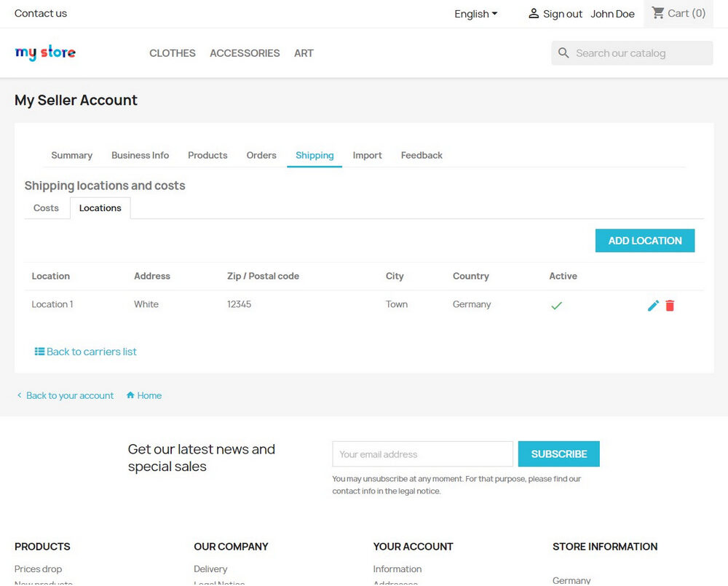Image resolution: width=728 pixels, height=586 pixels.
Task: Click the City column header
Action: (395, 276)
